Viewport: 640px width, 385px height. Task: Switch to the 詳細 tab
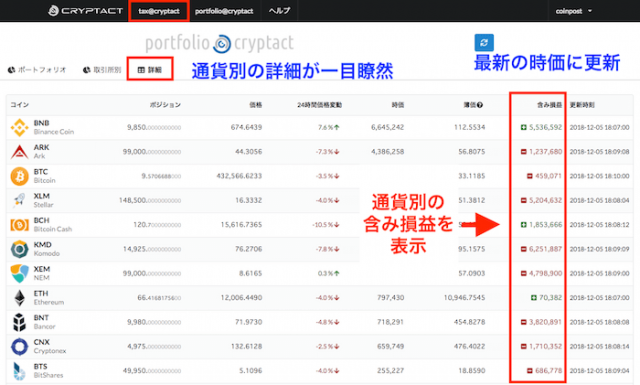(150, 70)
